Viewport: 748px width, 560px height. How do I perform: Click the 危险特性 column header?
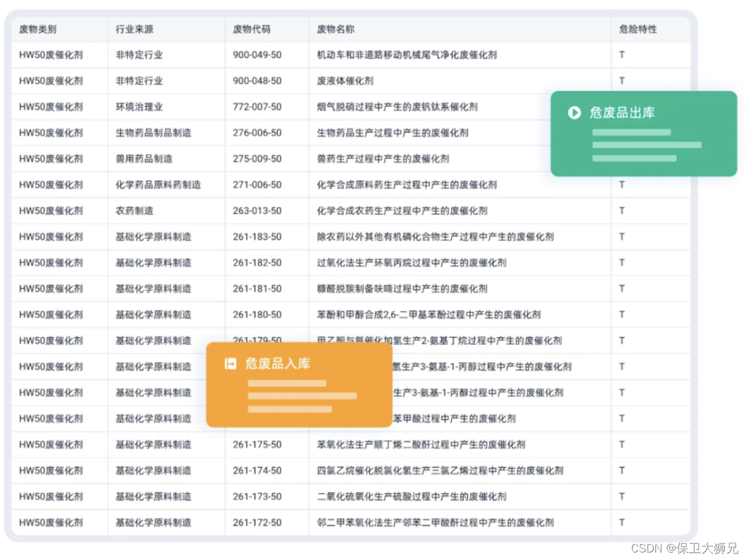[638, 29]
